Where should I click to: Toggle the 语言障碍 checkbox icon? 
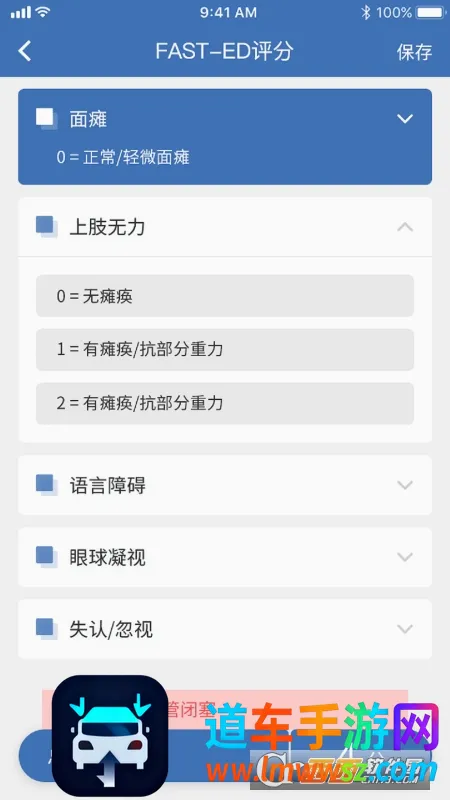click(46, 485)
